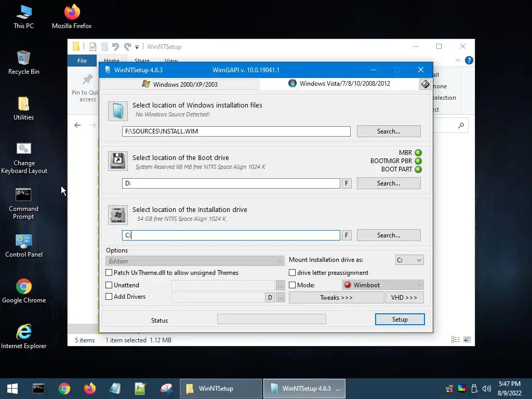Open the Tweaks >>> panel
This screenshot has height=399, width=532.
pos(336,298)
